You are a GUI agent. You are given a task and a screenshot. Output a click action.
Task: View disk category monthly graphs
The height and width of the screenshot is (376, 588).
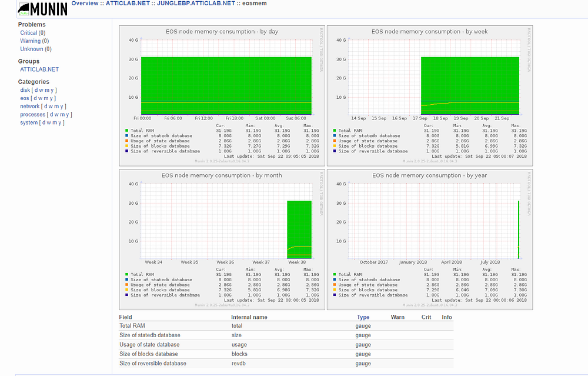click(x=47, y=90)
